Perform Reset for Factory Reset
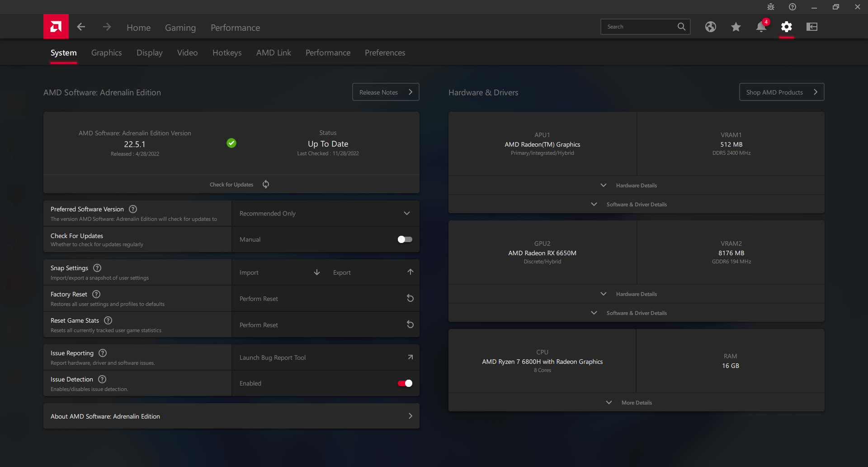Screen dimensions: 868x467 pos(325,299)
